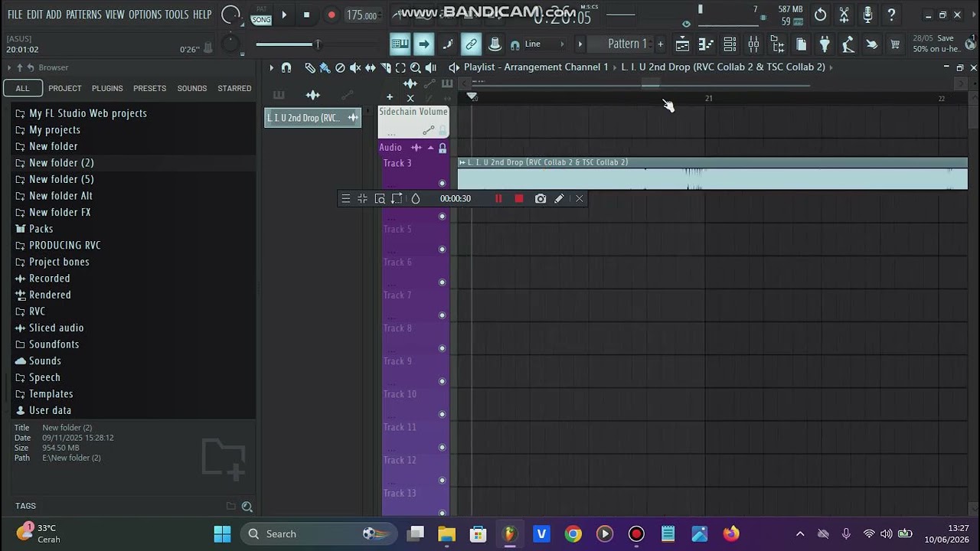Open the OPTIONS menu
Screen dimensions: 980x551
click(x=145, y=15)
